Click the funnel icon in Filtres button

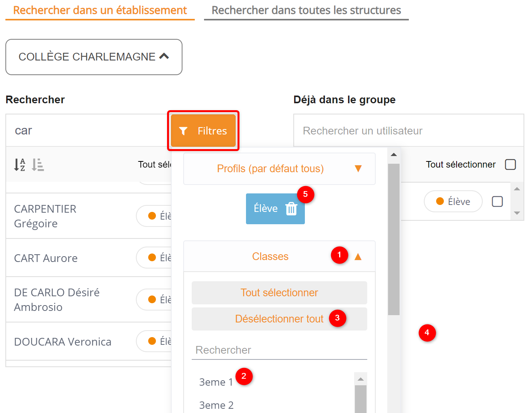pos(184,131)
